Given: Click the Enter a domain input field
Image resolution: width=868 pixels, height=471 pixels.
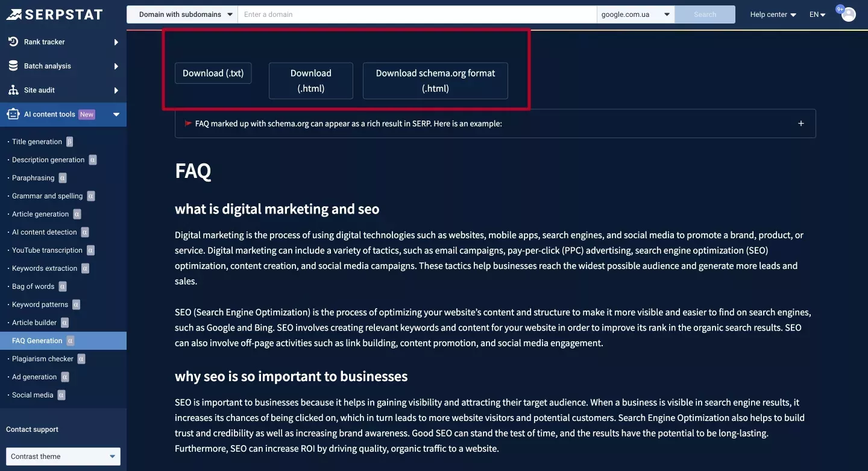Looking at the screenshot, I should click(x=417, y=14).
